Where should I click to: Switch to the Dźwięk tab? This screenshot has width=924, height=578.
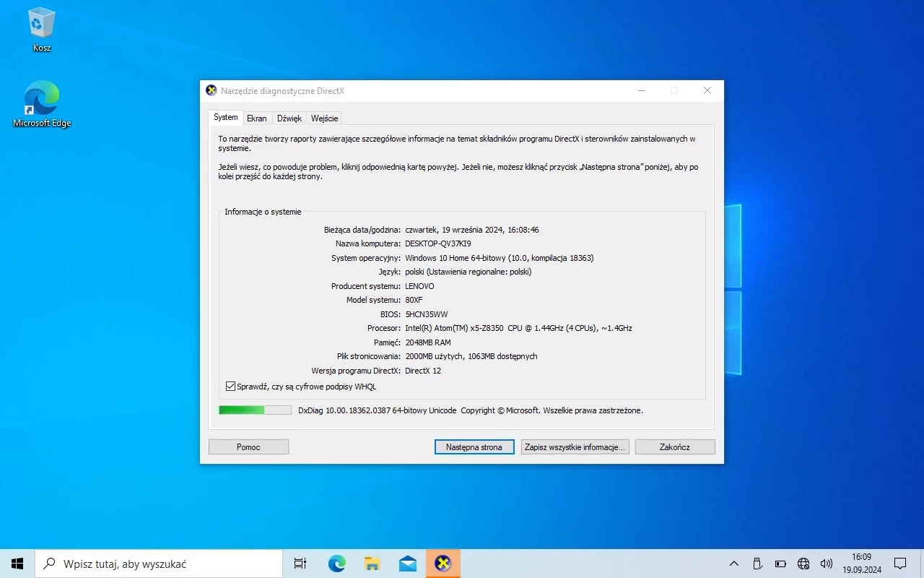click(289, 118)
